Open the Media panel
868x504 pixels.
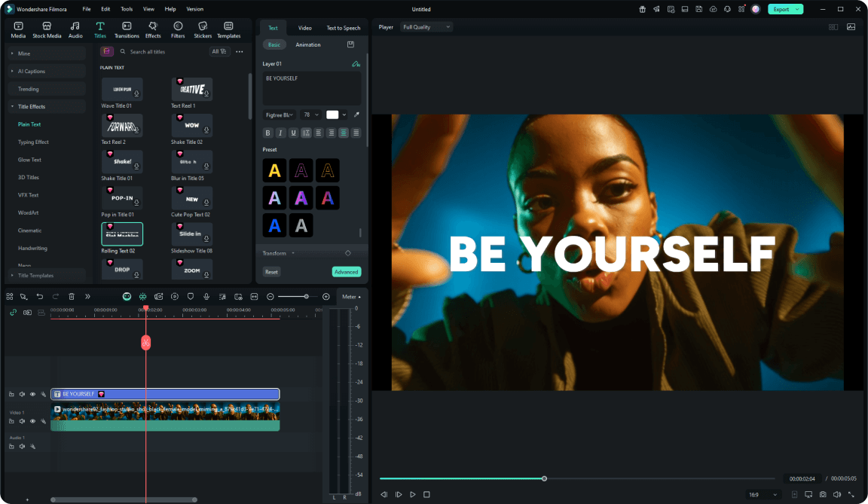point(18,30)
